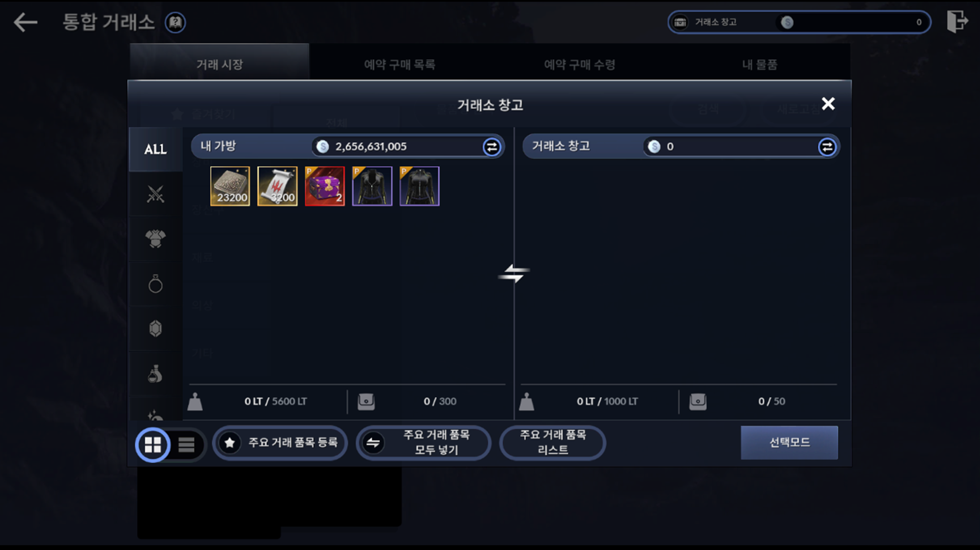Open the 예약 구매 목록 tab
The height and width of the screenshot is (550, 980).
click(x=399, y=64)
